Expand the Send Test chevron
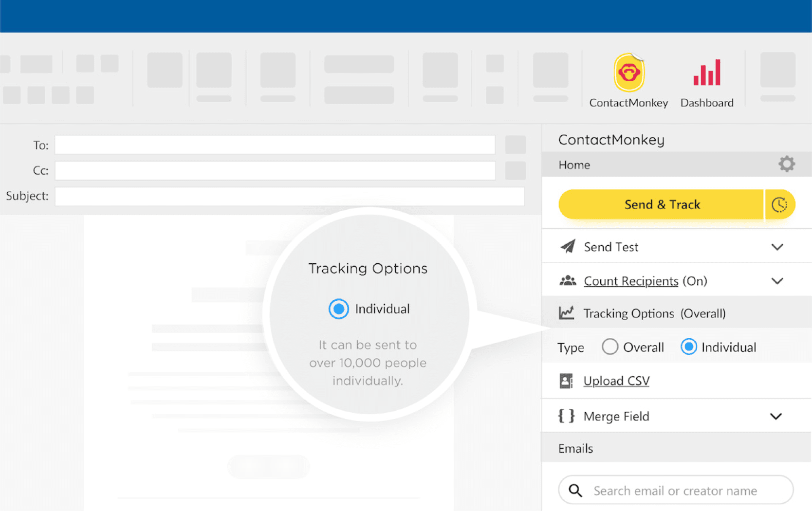 coord(777,247)
